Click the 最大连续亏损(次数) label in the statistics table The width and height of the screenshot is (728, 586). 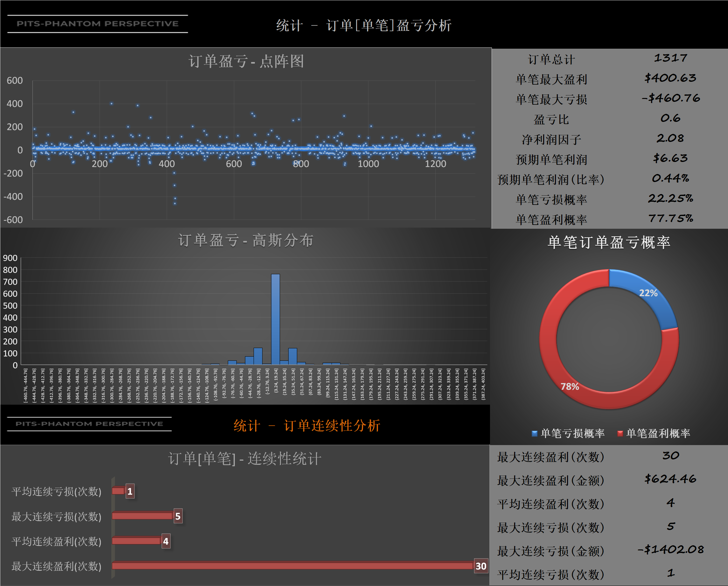pos(551,527)
